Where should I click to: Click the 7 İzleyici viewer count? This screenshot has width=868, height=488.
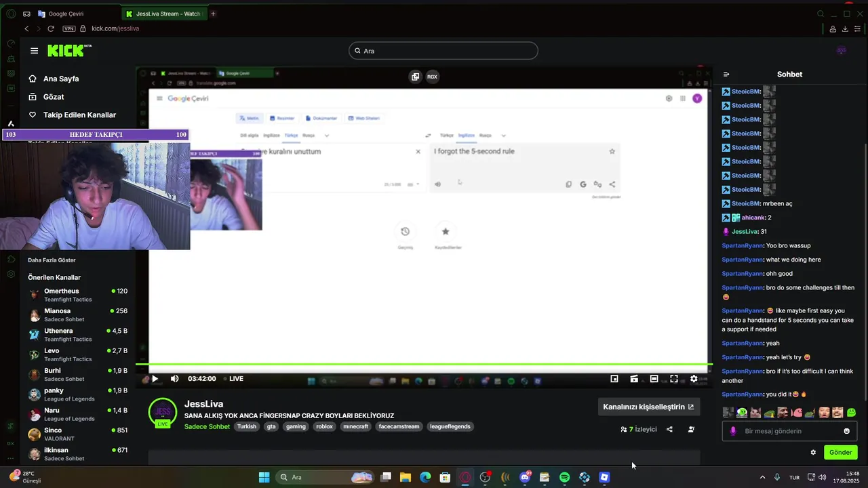[x=639, y=429]
